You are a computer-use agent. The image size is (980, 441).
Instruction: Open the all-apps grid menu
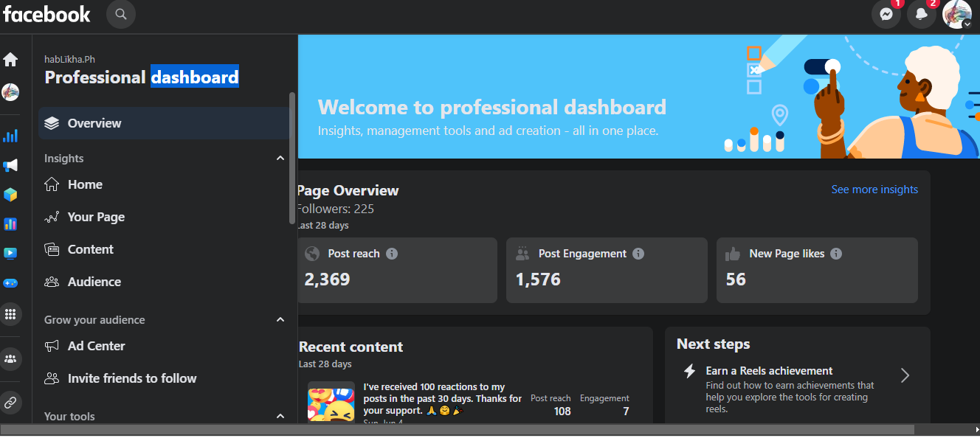(x=10, y=314)
